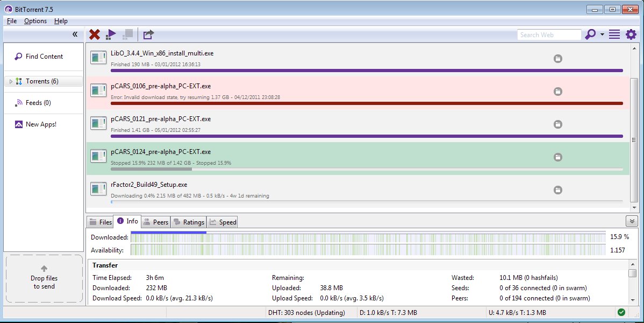Viewport: 644px width, 323px height.
Task: Stop torrent using the grey stop icon
Action: (128, 34)
